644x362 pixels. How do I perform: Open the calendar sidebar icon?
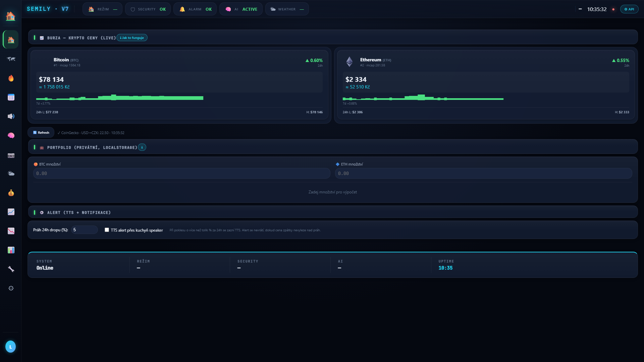coord(11,97)
